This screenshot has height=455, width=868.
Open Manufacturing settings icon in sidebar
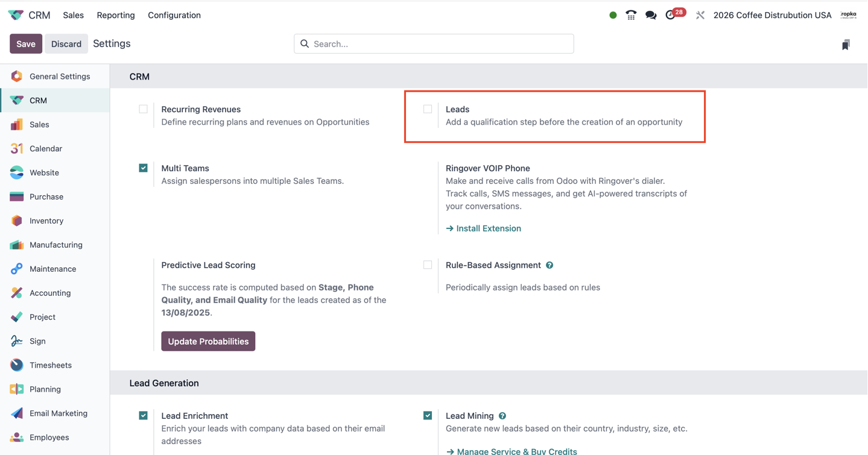point(17,245)
